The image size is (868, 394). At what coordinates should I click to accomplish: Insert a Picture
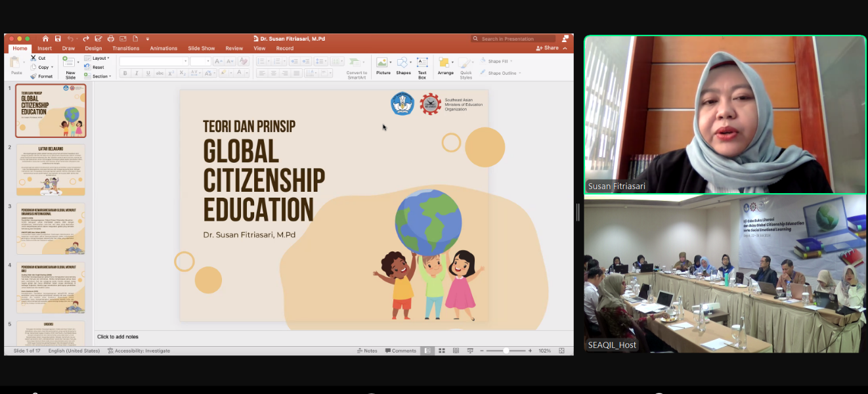tap(382, 66)
